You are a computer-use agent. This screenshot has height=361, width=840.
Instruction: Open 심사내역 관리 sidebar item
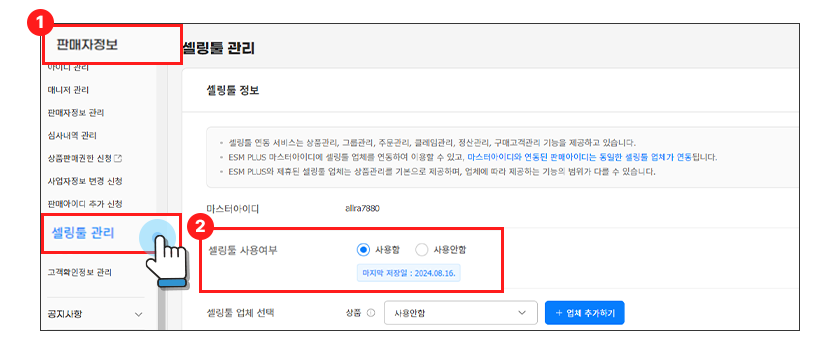pos(72,136)
